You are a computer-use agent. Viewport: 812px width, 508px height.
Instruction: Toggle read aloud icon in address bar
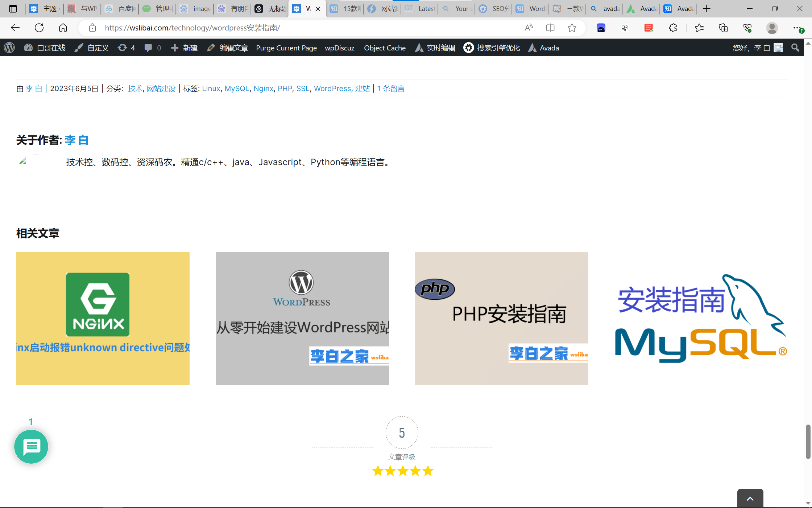tap(529, 28)
